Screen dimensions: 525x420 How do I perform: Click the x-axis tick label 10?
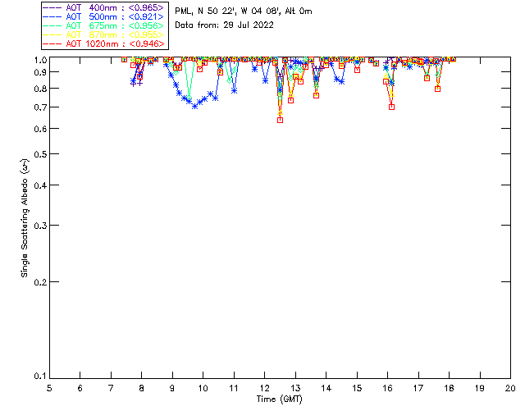pyautogui.click(x=203, y=388)
